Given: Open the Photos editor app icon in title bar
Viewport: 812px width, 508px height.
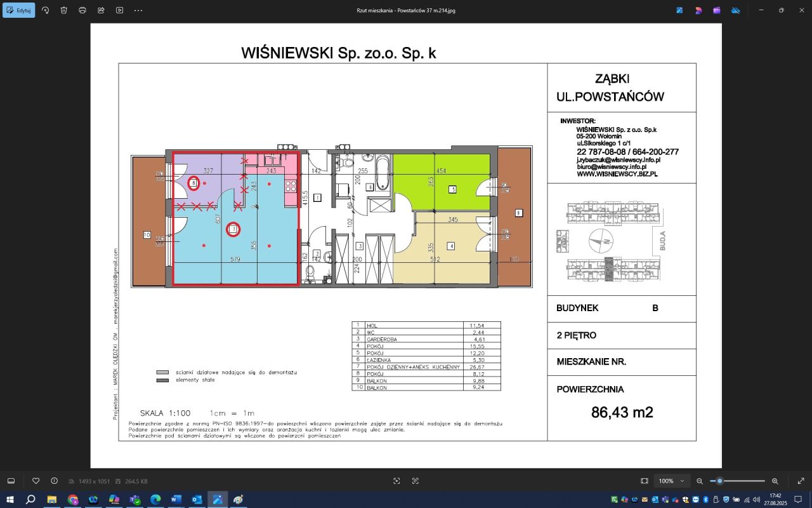Looking at the screenshot, I should coord(679,10).
